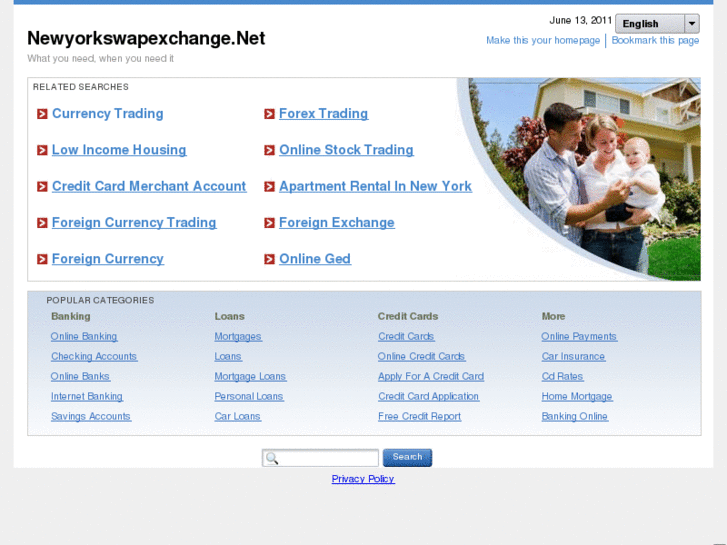Open Apartment Rental In New York
727x545 pixels.
click(x=376, y=186)
